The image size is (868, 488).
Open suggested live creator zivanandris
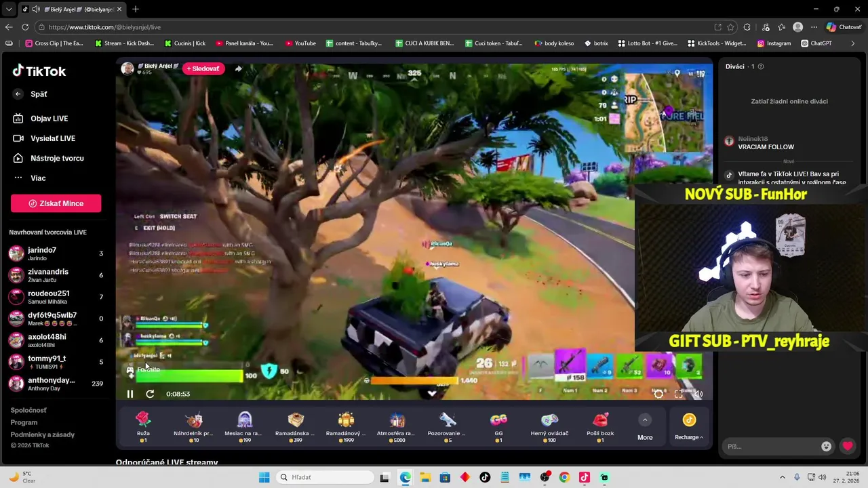[x=56, y=275]
